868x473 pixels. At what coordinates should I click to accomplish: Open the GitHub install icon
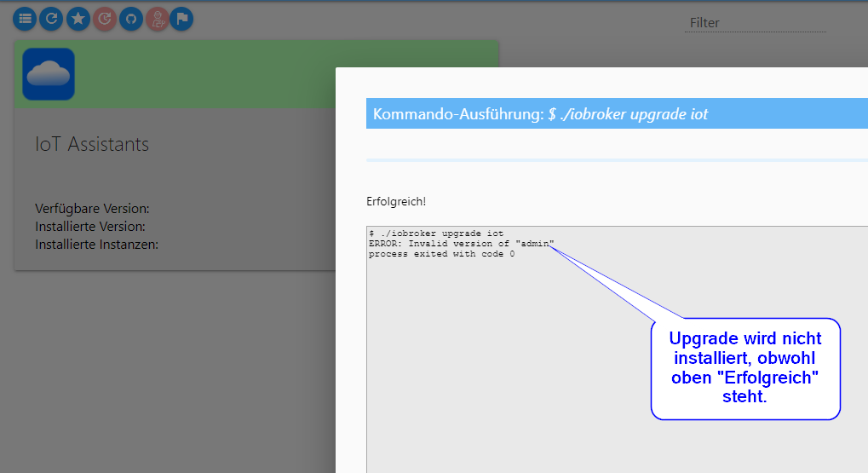[131, 19]
